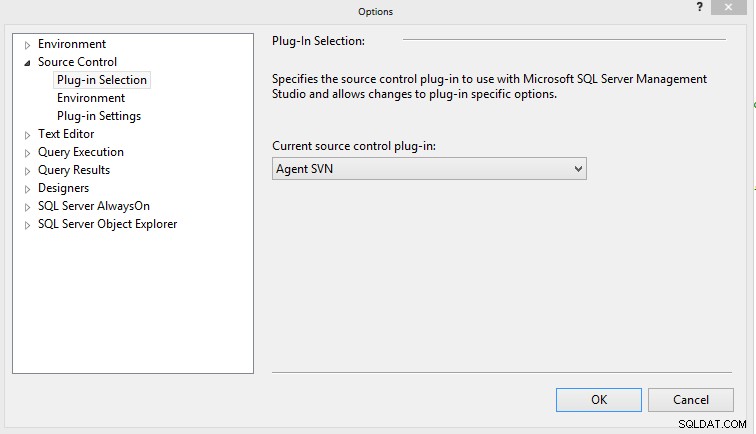Select the Designers category
Screen dimensions: 756x434
click(64, 188)
